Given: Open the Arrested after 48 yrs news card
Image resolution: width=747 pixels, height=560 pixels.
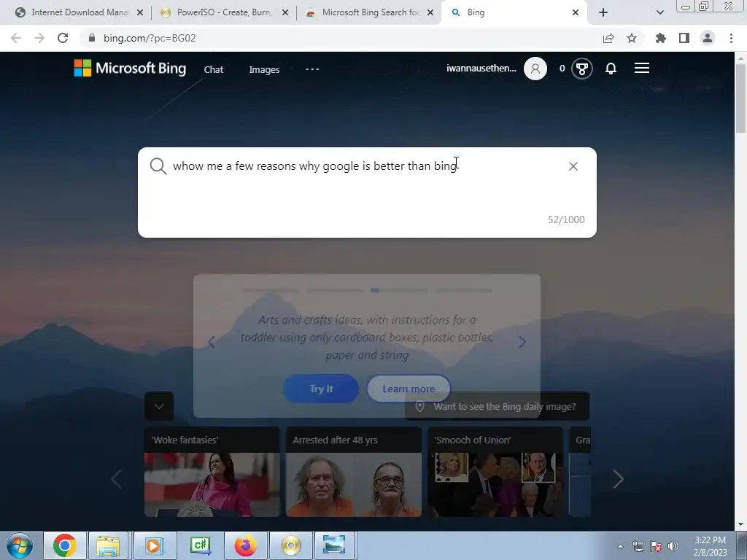Looking at the screenshot, I should [354, 472].
